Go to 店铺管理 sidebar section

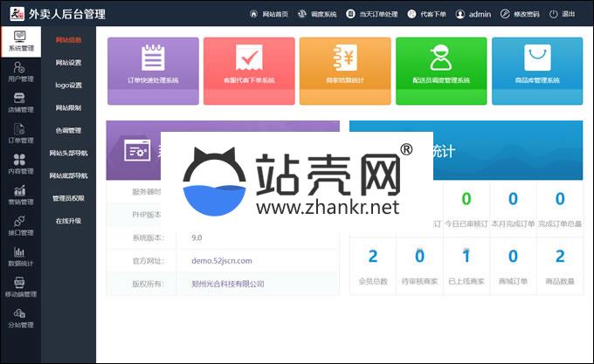20,102
